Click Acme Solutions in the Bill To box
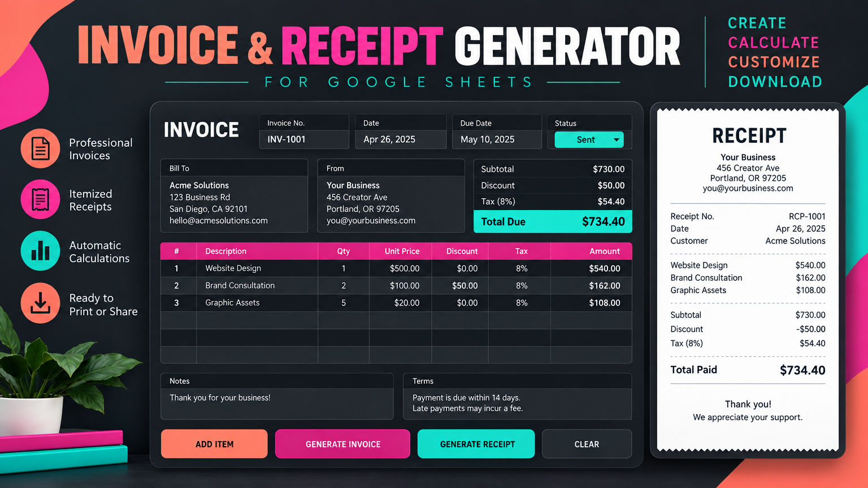868x488 pixels. pos(199,185)
